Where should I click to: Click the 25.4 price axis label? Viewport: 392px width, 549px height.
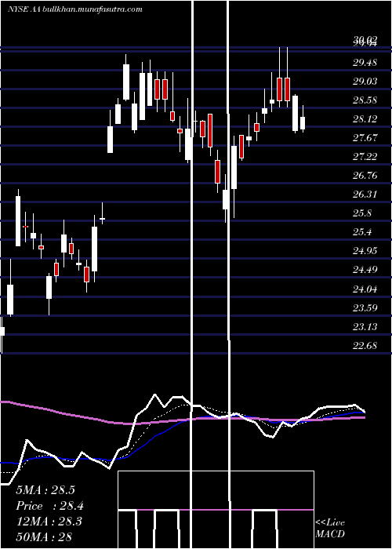[361, 232]
